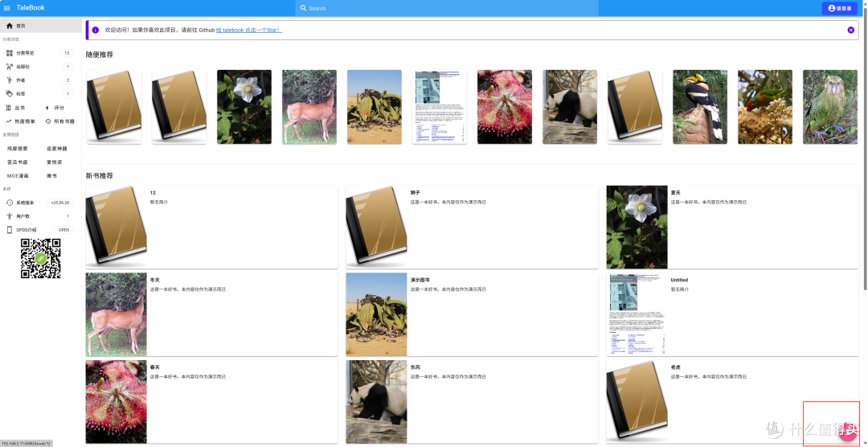868x447 pixels.
Task: Click the info icon in welcome banner
Action: [95, 30]
